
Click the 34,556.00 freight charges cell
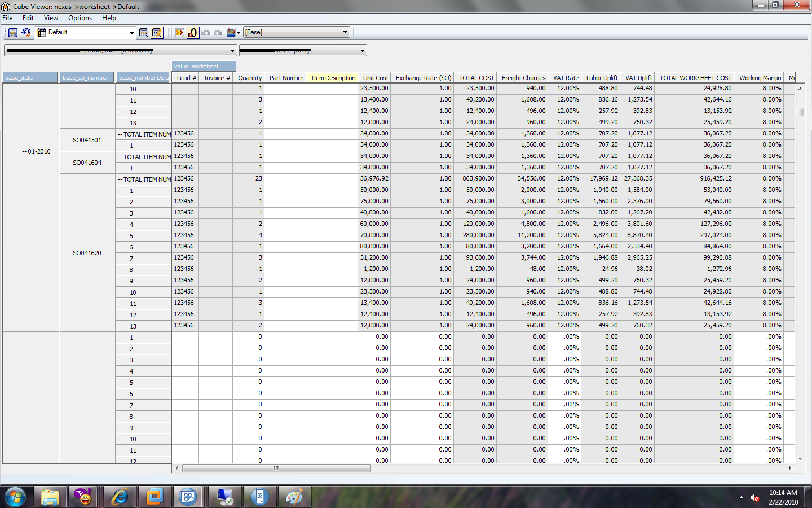click(x=523, y=178)
